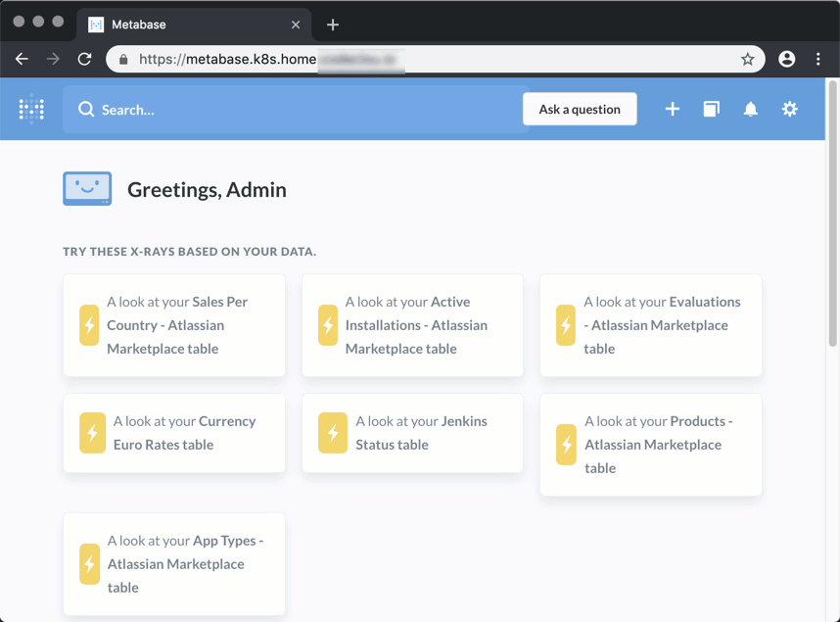Open the notifications bell icon
This screenshot has height=622, width=840.
coord(751,110)
